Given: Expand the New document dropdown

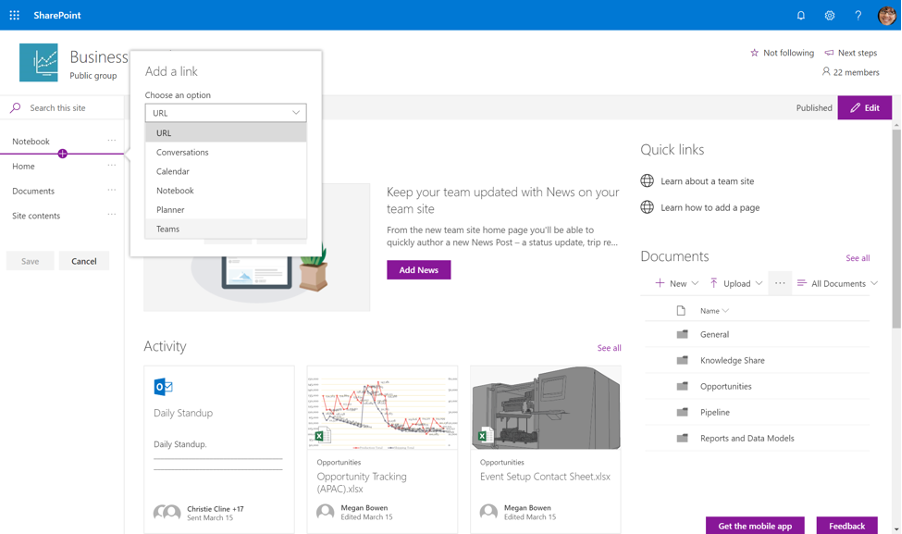Looking at the screenshot, I should tap(695, 283).
